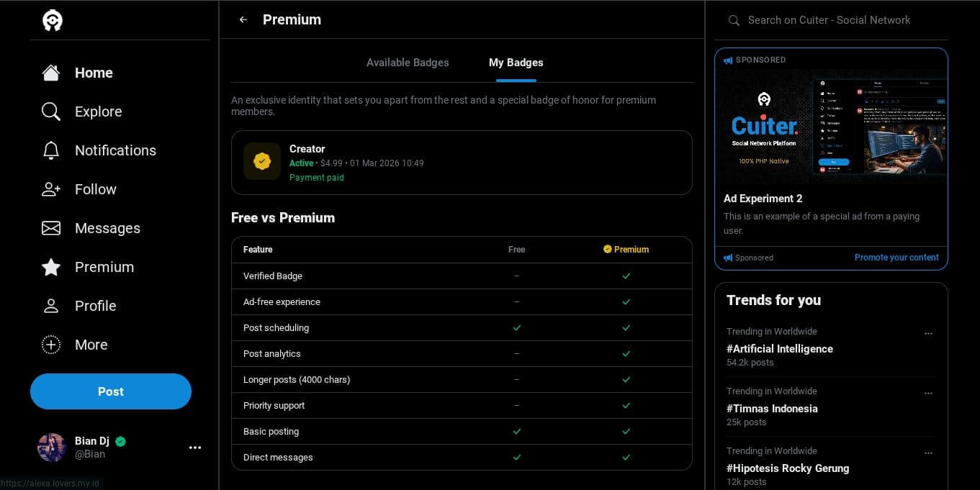Switch to the Available Badges tab
This screenshot has width=980, height=490.
tap(408, 63)
